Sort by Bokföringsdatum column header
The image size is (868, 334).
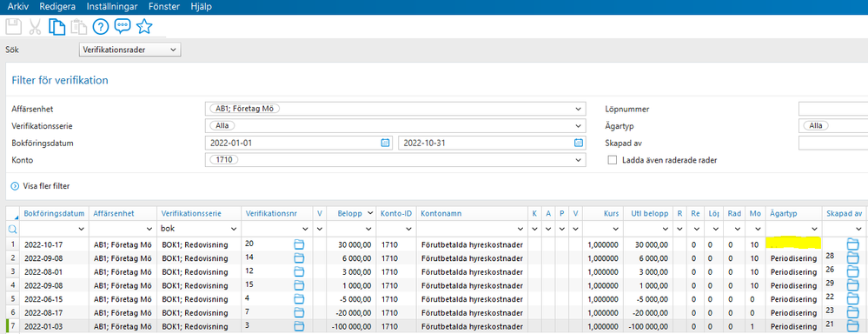(x=54, y=213)
